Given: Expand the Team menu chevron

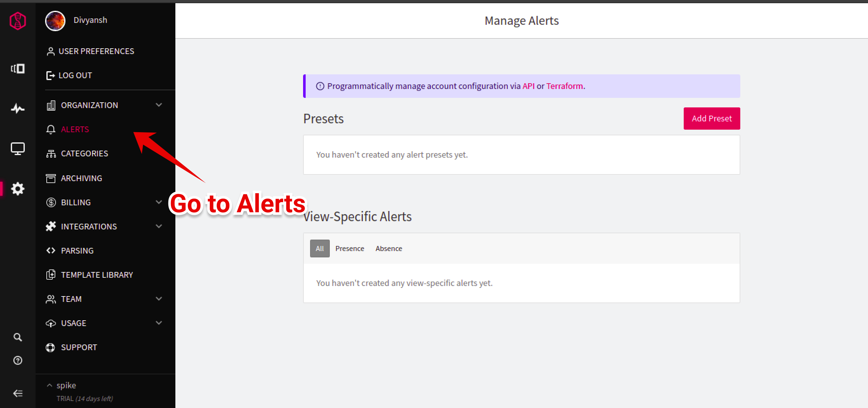Looking at the screenshot, I should (x=159, y=298).
